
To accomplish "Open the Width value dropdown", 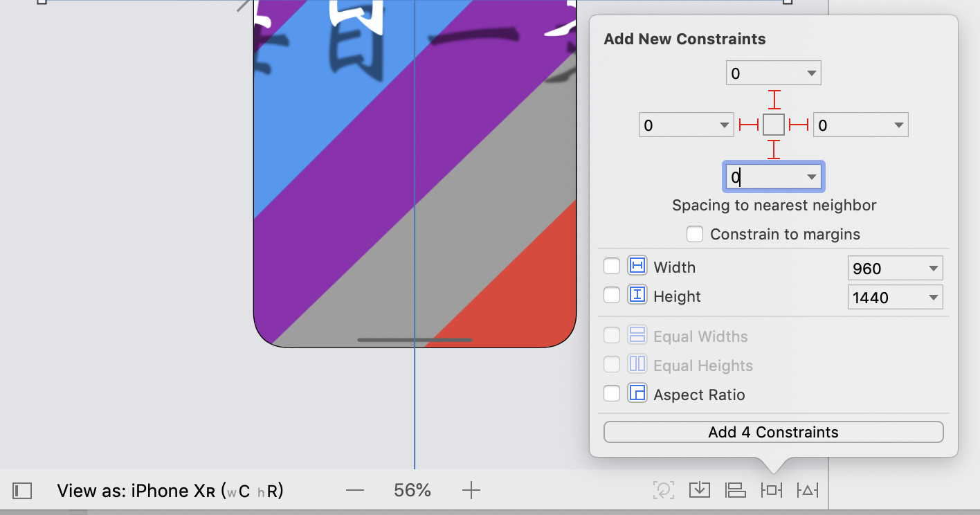I will tap(933, 269).
